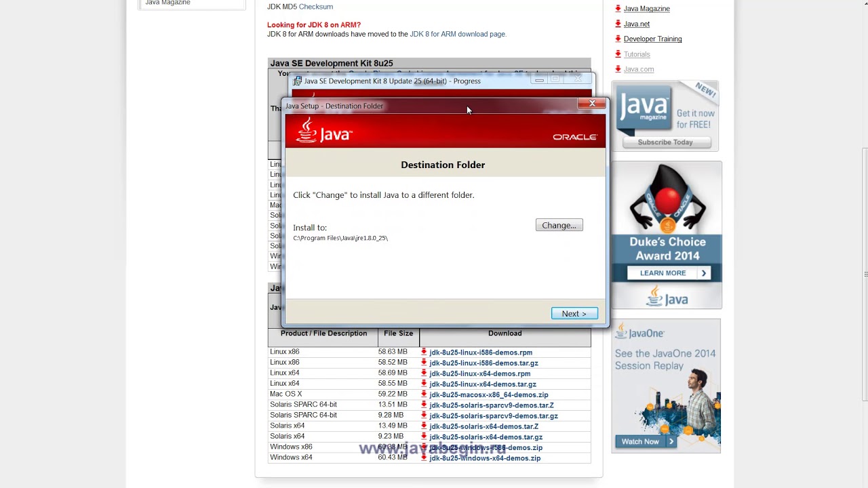Click the download arrow icon for solaris-x64-demos.tar.gz

tap(424, 437)
